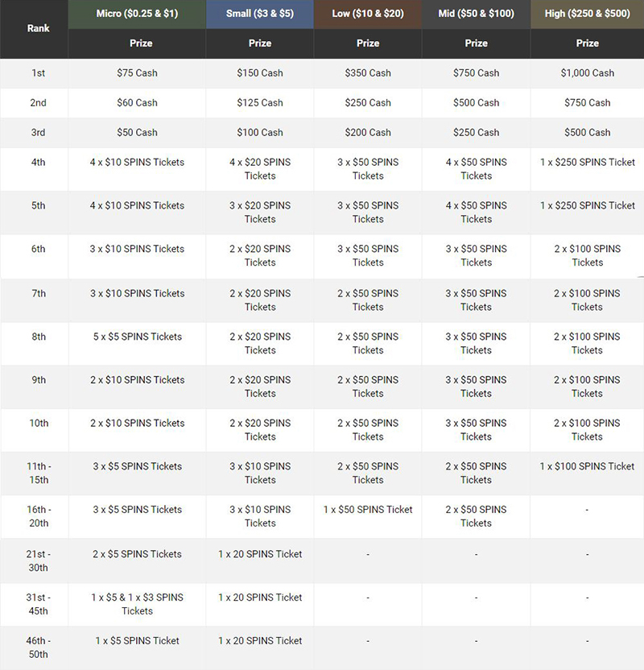The width and height of the screenshot is (644, 670).
Task: Select the $75 Cash prize cell
Action: point(137,73)
